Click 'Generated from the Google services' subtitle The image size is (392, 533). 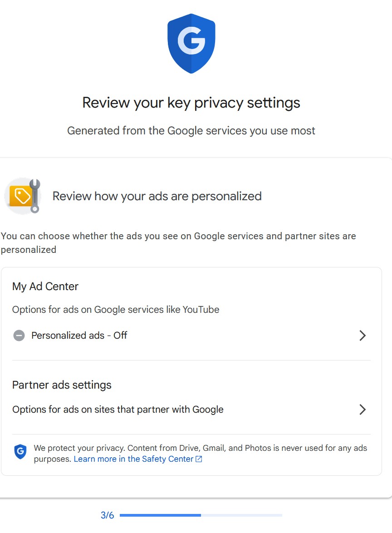pyautogui.click(x=191, y=131)
